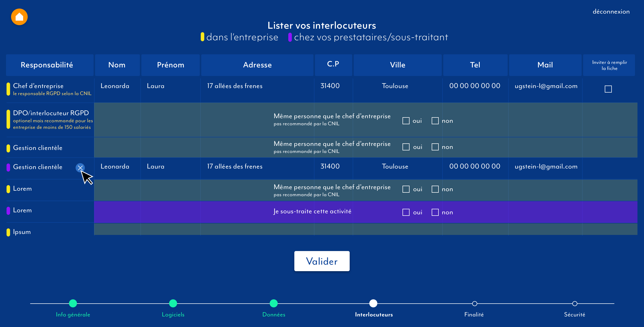The width and height of the screenshot is (644, 327).
Task: Edit 31400 in purple Gestion clientèle row
Action: pos(330,166)
